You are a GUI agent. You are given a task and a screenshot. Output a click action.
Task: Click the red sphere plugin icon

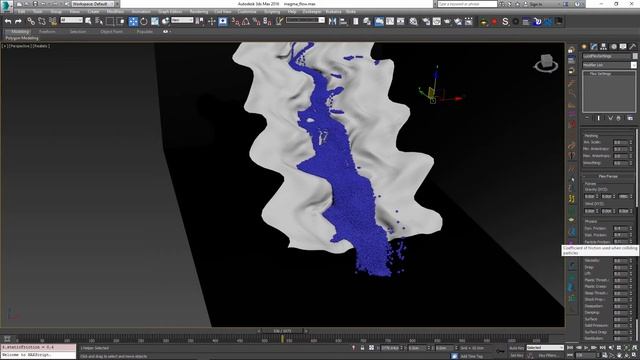pos(494,21)
